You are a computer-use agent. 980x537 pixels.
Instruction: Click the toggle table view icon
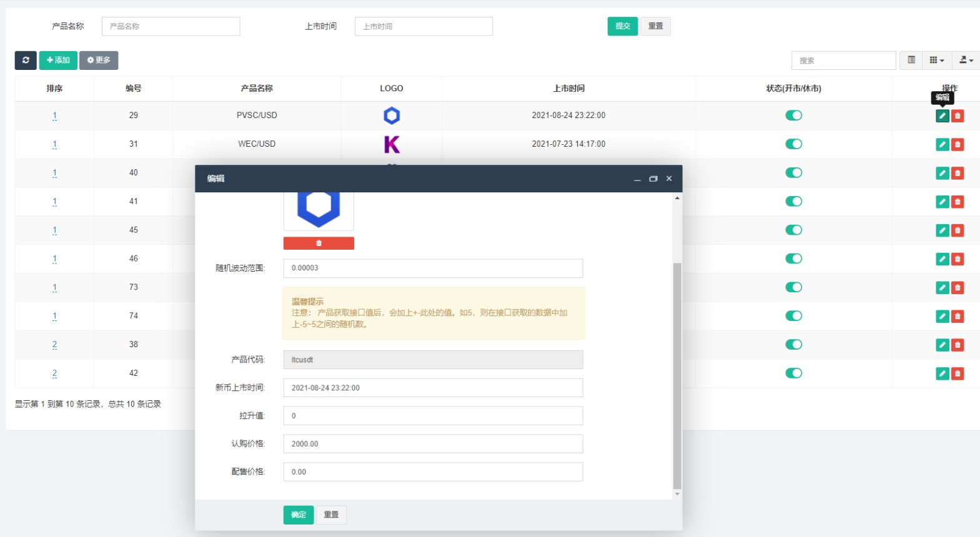pos(911,61)
